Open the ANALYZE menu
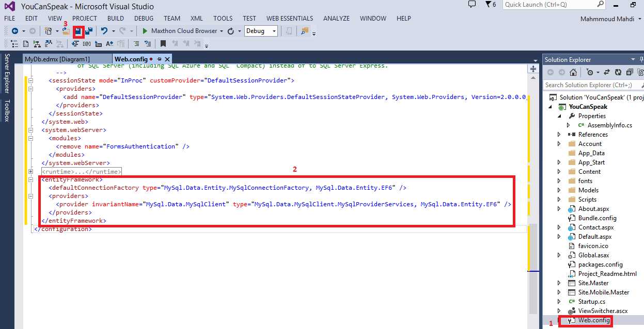The image size is (644, 329). (x=337, y=18)
